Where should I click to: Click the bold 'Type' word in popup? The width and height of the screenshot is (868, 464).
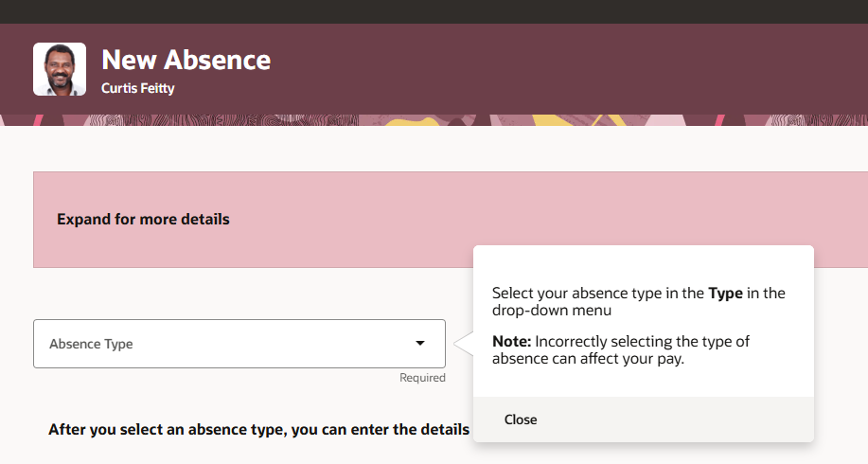pos(725,294)
